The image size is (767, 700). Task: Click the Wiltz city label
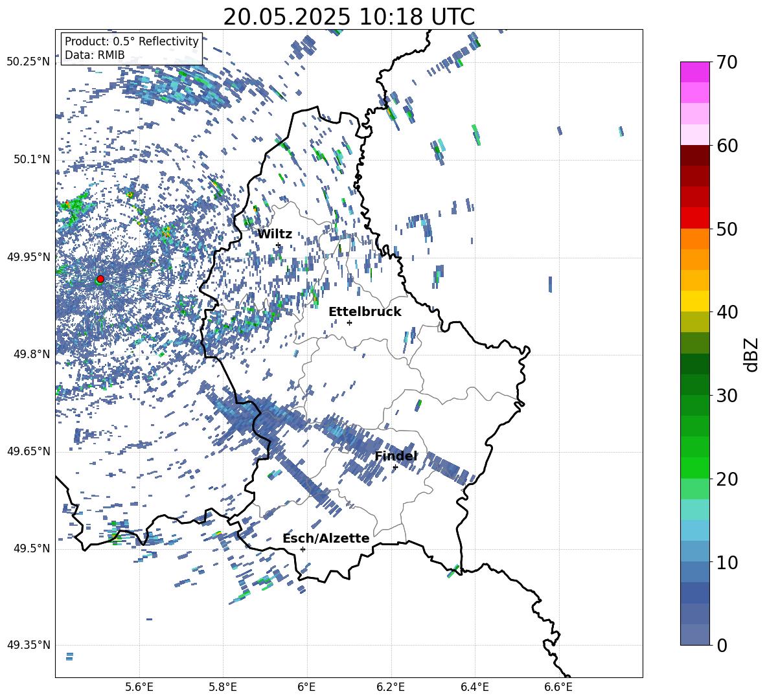[x=275, y=234]
